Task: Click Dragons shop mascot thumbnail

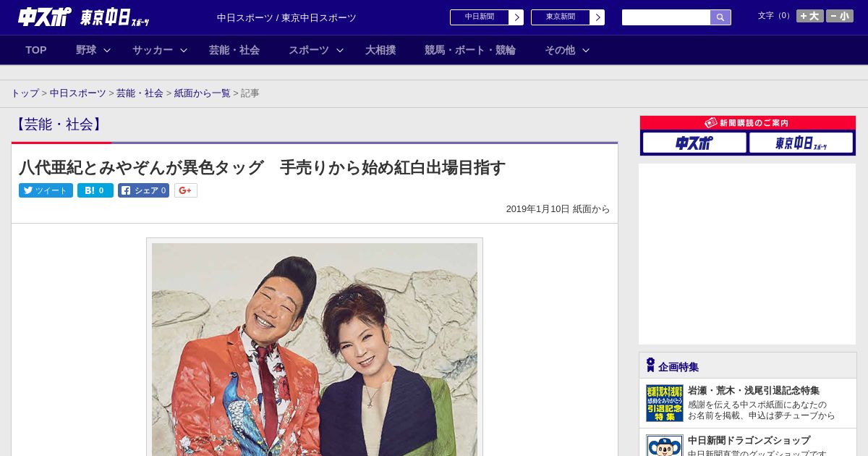Action: coord(665,445)
